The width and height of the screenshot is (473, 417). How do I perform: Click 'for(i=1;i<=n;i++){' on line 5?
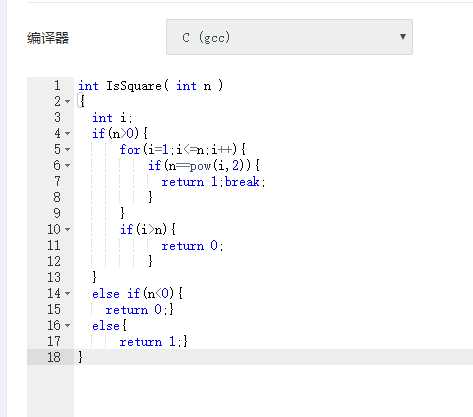(x=183, y=150)
